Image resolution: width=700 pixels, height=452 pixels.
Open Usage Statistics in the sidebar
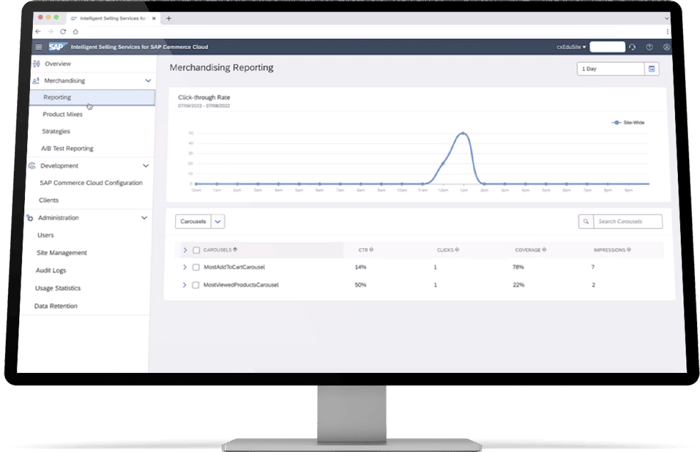click(x=58, y=288)
